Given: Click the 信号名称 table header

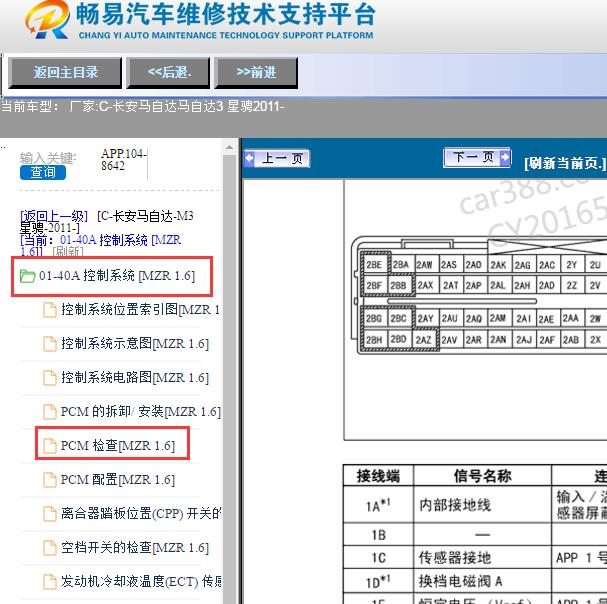Looking at the screenshot, I should click(x=482, y=476).
